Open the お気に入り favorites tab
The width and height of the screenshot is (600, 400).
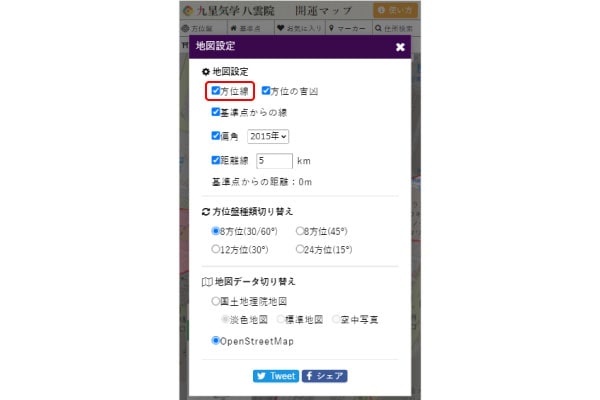click(300, 28)
